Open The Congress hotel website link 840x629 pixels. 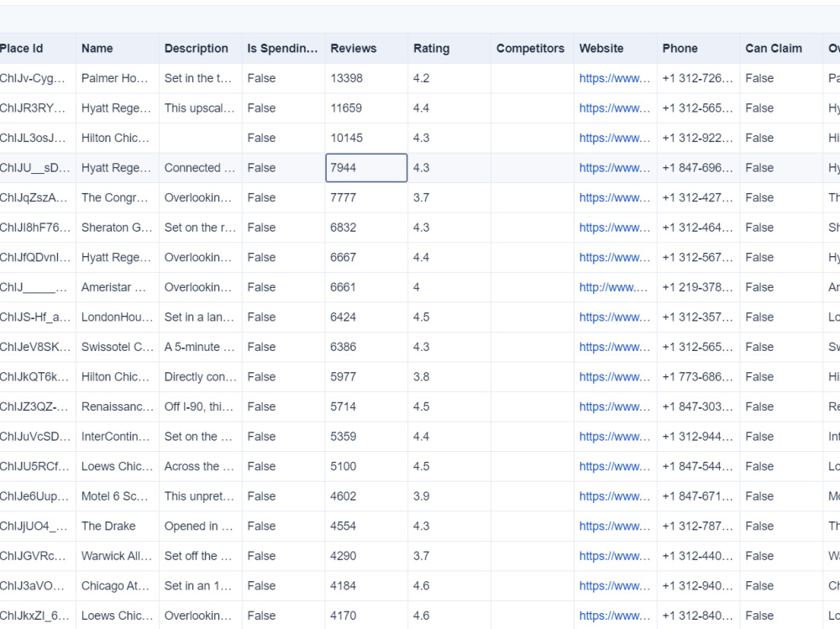click(x=615, y=197)
